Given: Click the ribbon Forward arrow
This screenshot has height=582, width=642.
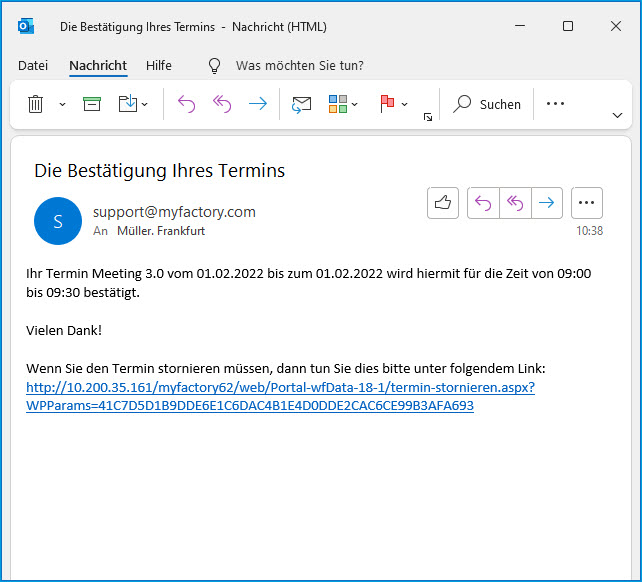Looking at the screenshot, I should 258,104.
